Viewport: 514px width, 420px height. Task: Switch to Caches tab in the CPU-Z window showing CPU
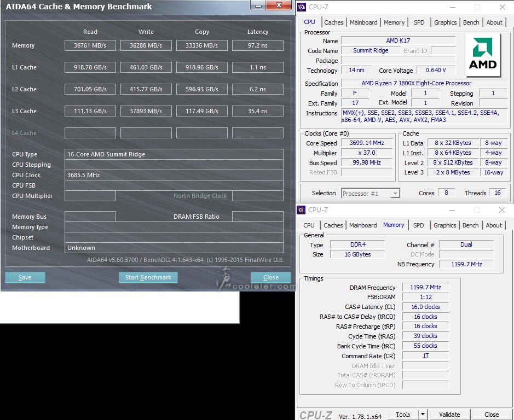(334, 22)
